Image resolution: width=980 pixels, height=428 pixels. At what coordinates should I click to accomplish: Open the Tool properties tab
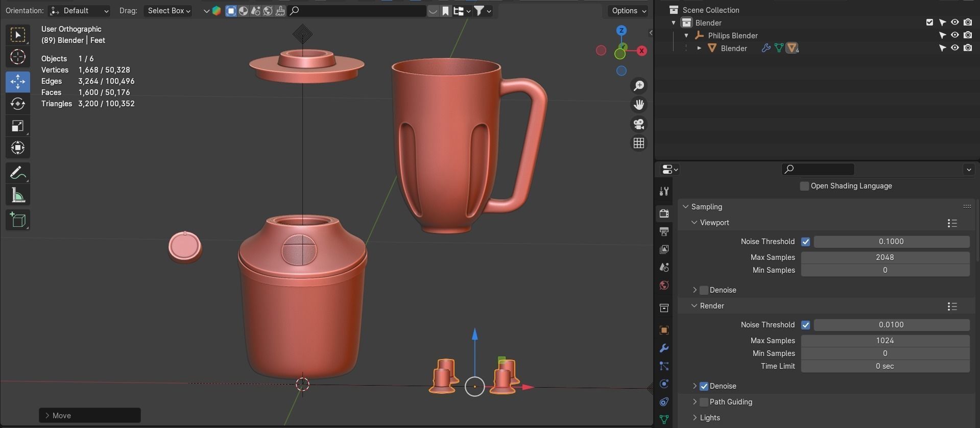(664, 191)
